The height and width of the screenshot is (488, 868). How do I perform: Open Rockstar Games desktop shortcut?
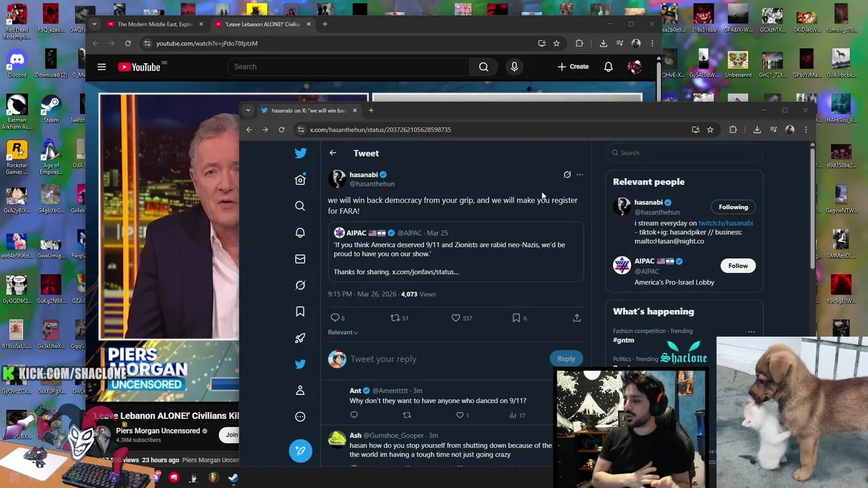17,157
